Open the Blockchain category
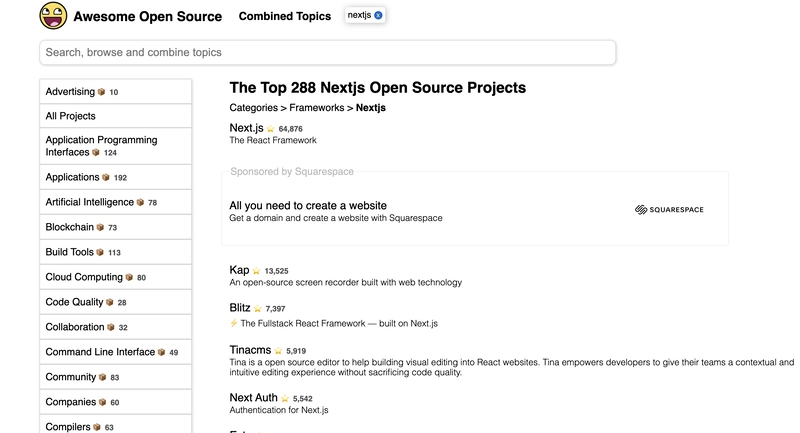The image size is (800, 433). pos(115,227)
